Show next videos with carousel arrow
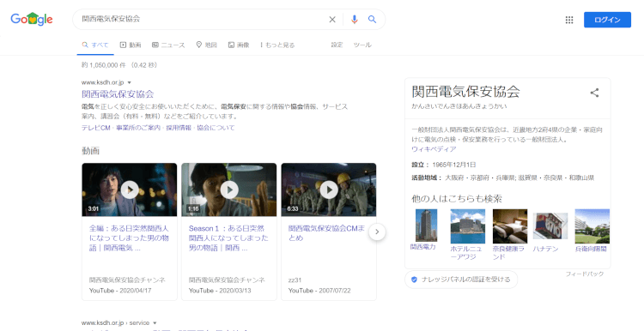 [x=377, y=232]
